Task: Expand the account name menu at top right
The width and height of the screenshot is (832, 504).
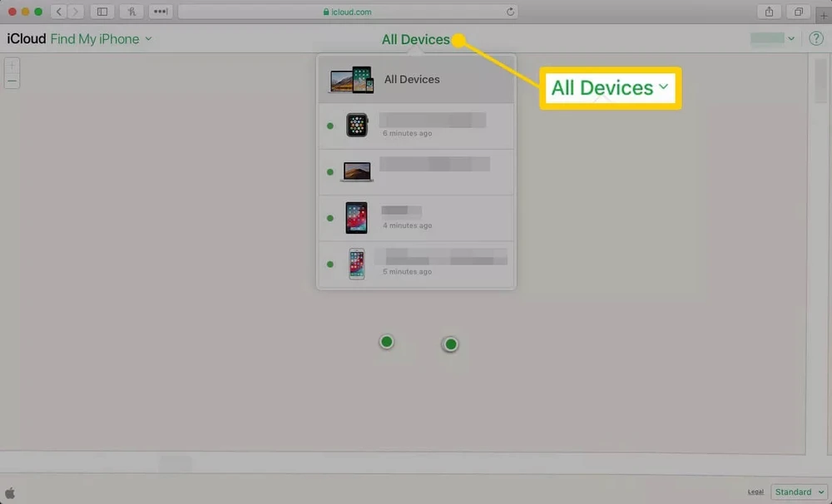Action: 774,39
